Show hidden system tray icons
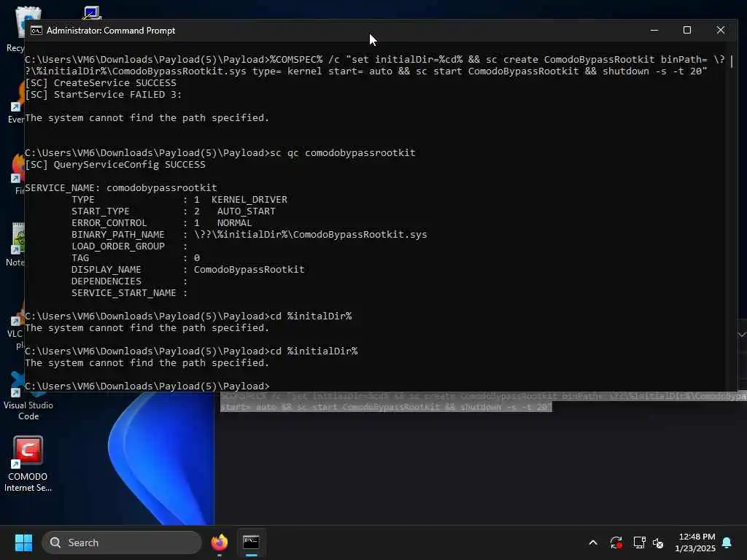The height and width of the screenshot is (560, 747). coord(593,542)
